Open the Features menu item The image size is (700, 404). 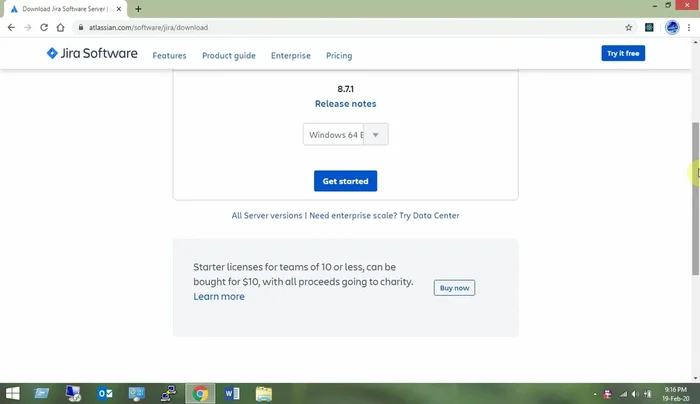pos(169,55)
